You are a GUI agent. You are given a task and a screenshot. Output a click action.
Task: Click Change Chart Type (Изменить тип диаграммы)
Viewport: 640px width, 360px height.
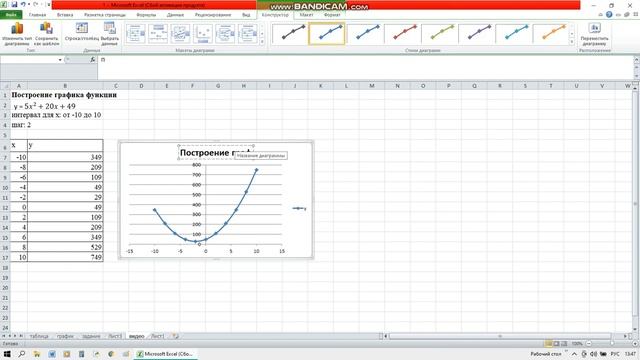pyautogui.click(x=17, y=34)
